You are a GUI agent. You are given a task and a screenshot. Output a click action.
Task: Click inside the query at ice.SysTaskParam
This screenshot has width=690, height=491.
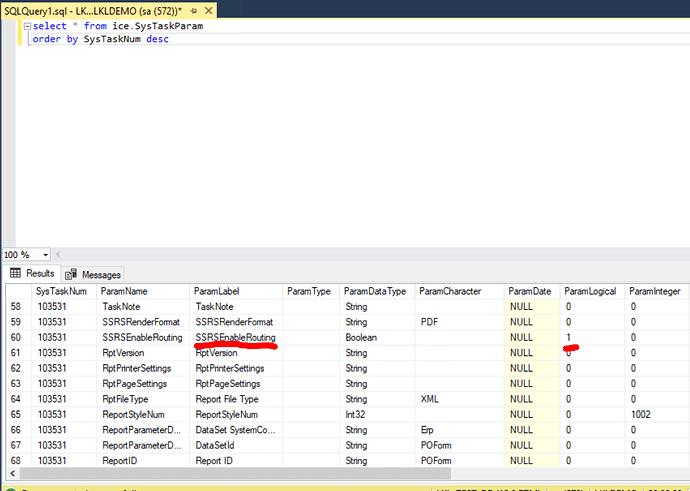pos(158,26)
